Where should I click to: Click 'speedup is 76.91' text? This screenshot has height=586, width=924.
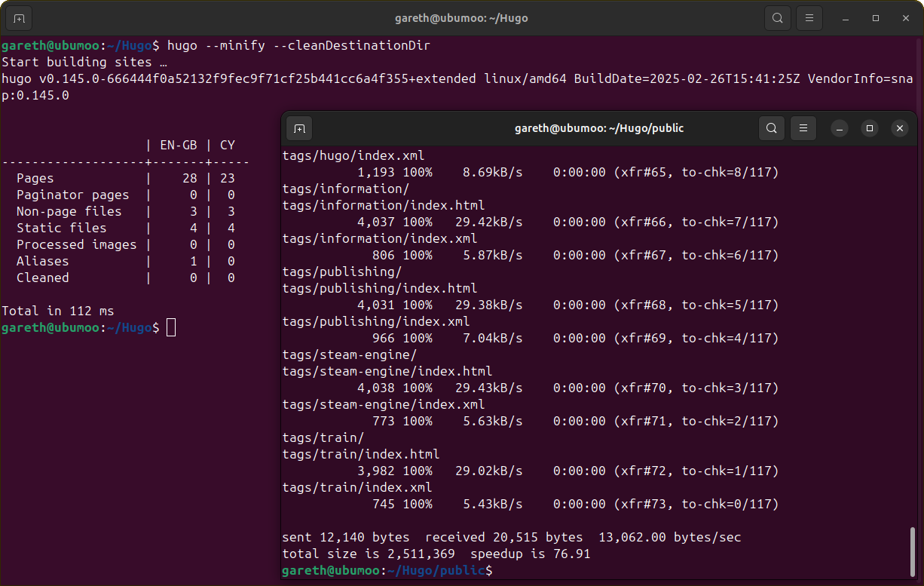(x=531, y=554)
